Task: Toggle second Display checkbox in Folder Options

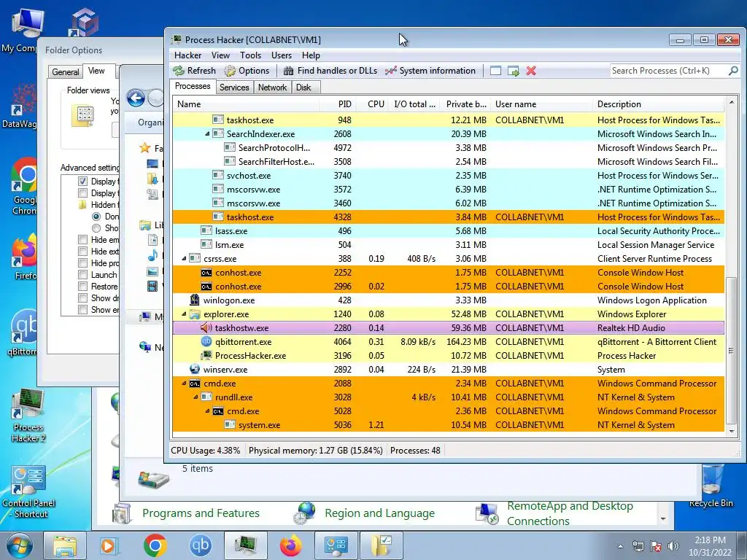Action: click(x=83, y=192)
